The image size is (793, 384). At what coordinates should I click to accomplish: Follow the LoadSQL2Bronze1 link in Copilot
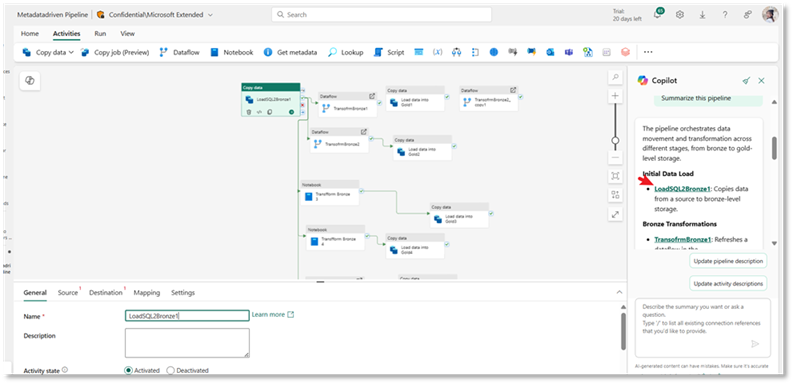click(x=683, y=189)
